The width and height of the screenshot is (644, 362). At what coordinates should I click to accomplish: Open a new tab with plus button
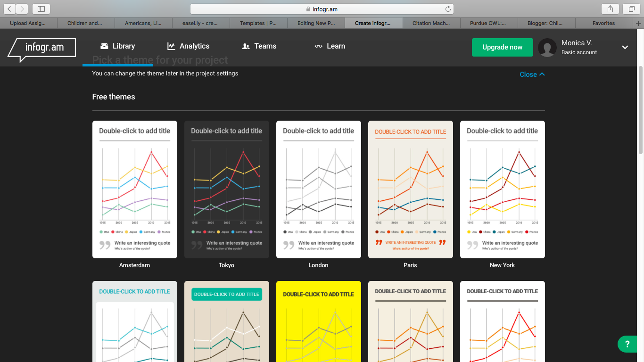point(638,23)
